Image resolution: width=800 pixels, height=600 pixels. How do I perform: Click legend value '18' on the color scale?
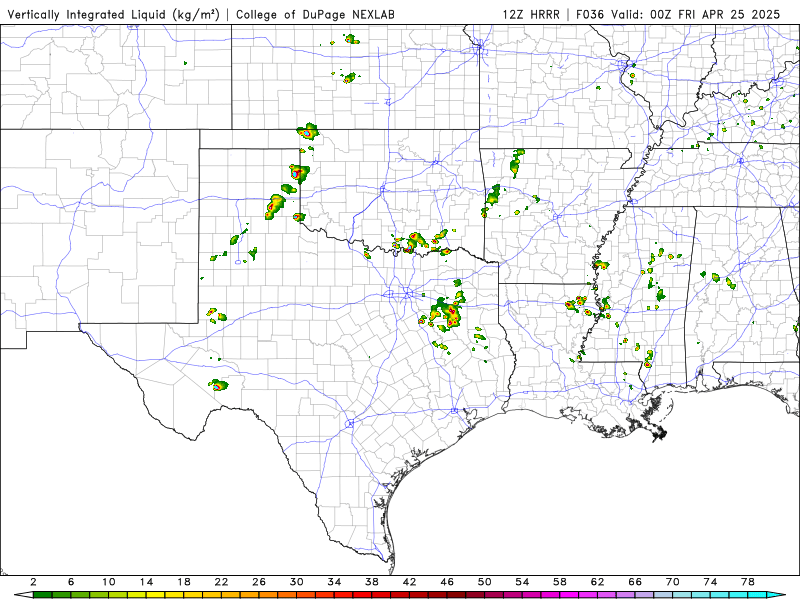(184, 582)
